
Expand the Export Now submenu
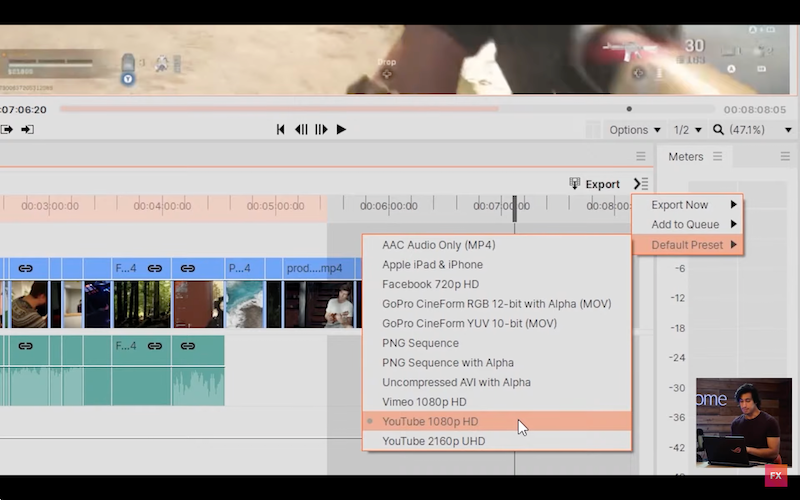pyautogui.click(x=687, y=205)
